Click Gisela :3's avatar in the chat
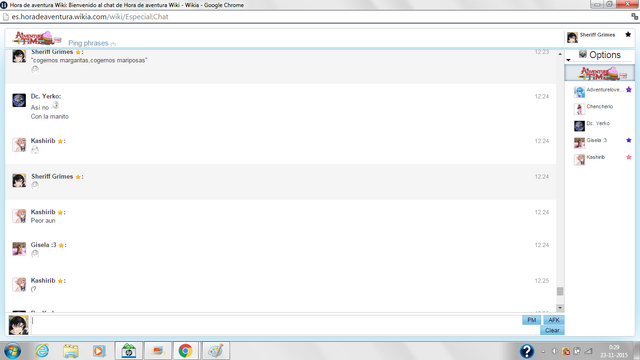The width and height of the screenshot is (640, 360). (19, 249)
